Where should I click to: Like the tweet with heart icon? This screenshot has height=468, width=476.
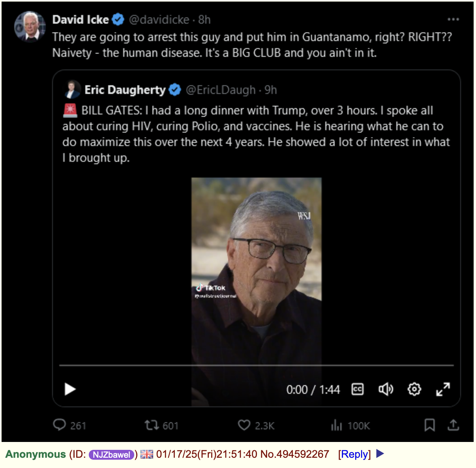(244, 425)
